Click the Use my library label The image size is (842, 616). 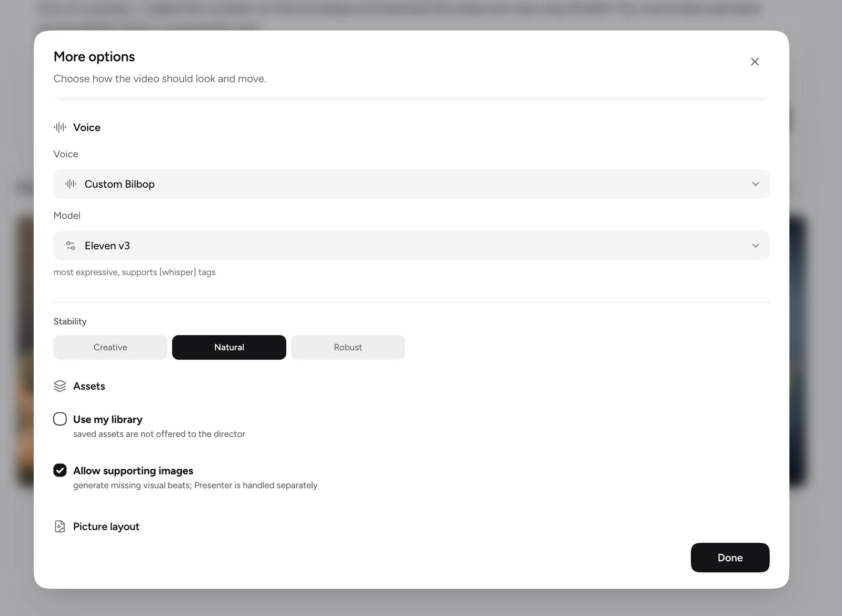(108, 419)
